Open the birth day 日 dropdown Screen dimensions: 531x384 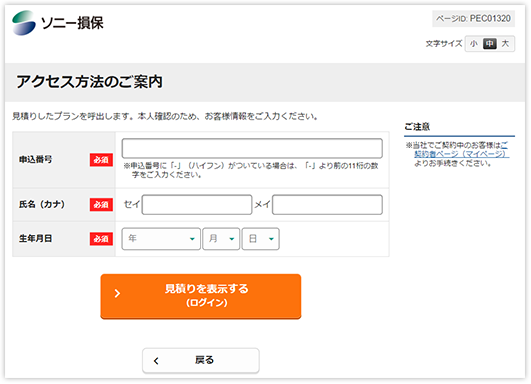tap(260, 239)
